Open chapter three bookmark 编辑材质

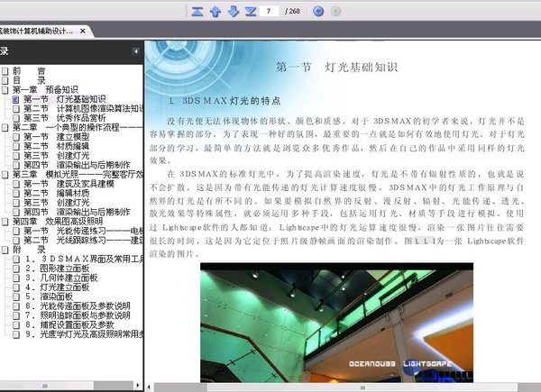(x=56, y=193)
